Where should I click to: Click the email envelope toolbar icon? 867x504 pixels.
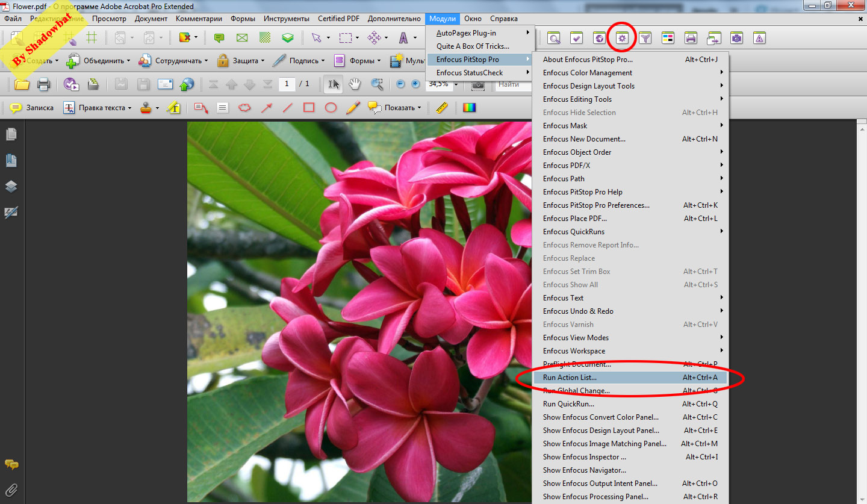166,84
